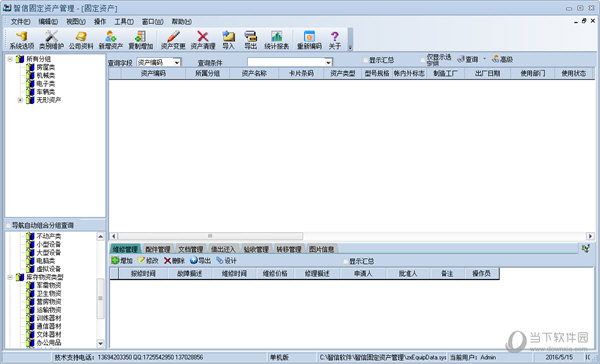
Task: Open the 编辑 menu
Action: click(48, 22)
